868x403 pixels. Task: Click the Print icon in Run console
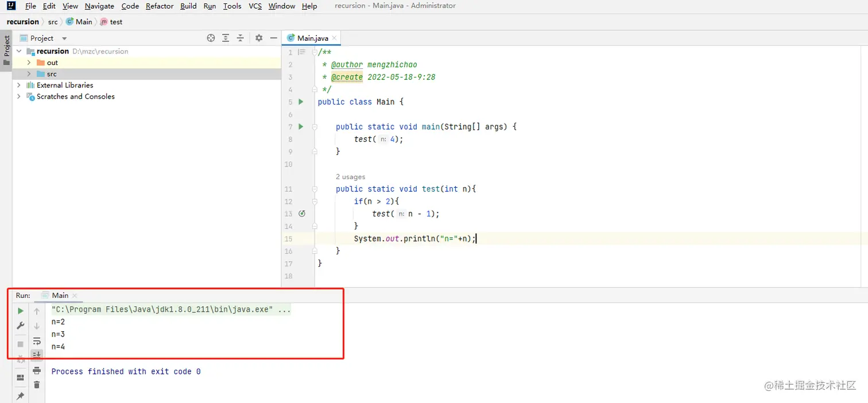tap(37, 370)
